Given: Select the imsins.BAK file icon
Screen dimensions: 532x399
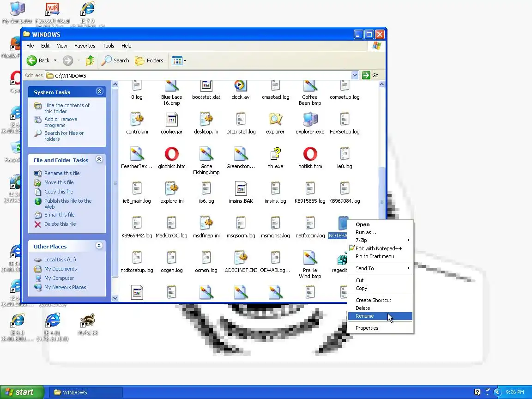Looking at the screenshot, I should [241, 188].
